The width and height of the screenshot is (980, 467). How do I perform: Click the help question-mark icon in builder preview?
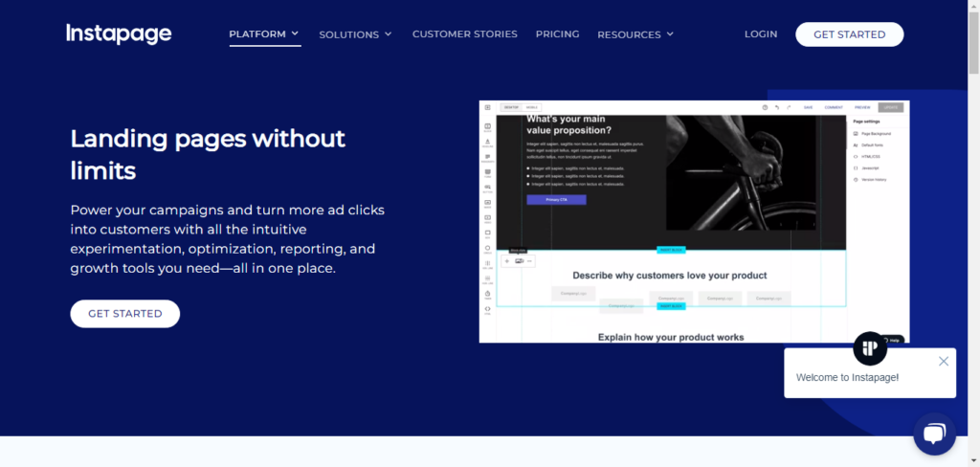pos(765,107)
